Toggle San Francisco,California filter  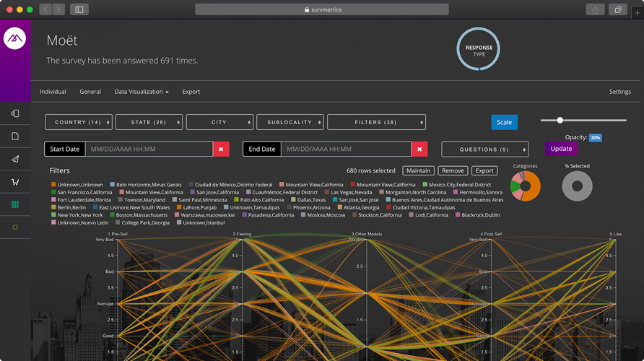pos(82,192)
